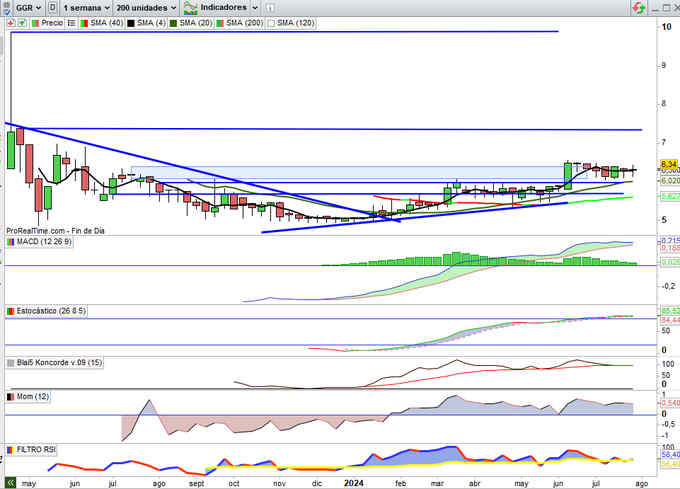Click the Mom (12) panel icon
680x489 pixels.
(11, 397)
